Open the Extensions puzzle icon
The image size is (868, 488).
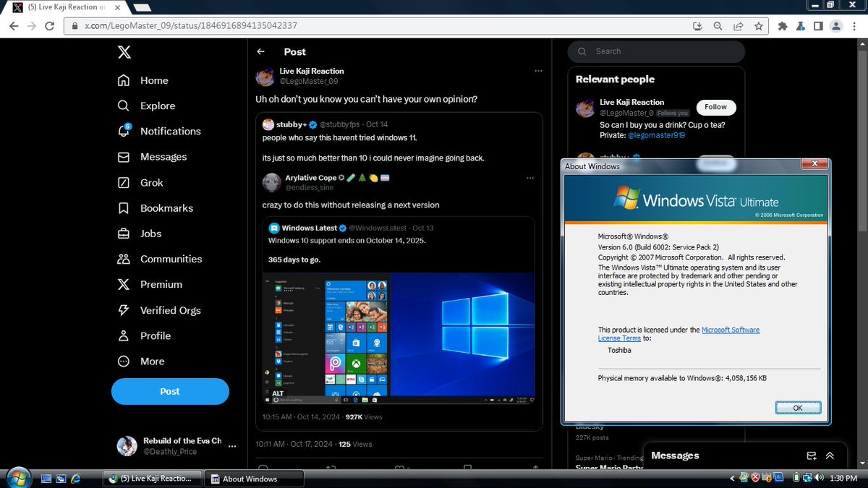(x=783, y=25)
